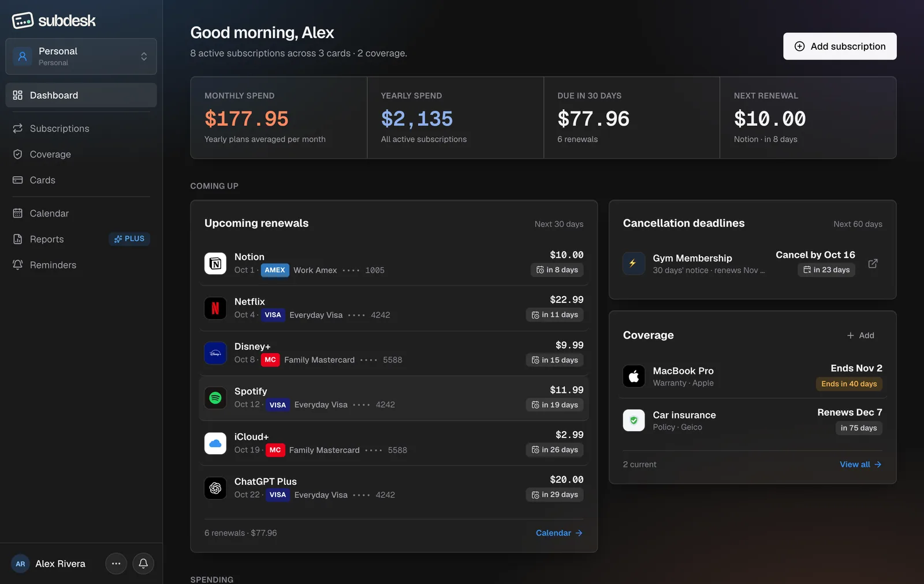Click the Gym Membership lightning icon
The height and width of the screenshot is (584, 924).
tap(634, 264)
